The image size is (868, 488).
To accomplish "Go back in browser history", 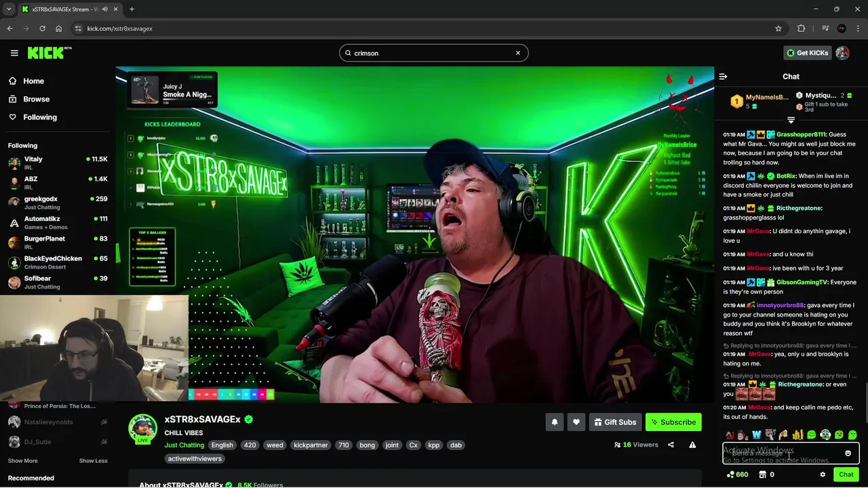I will (9, 28).
